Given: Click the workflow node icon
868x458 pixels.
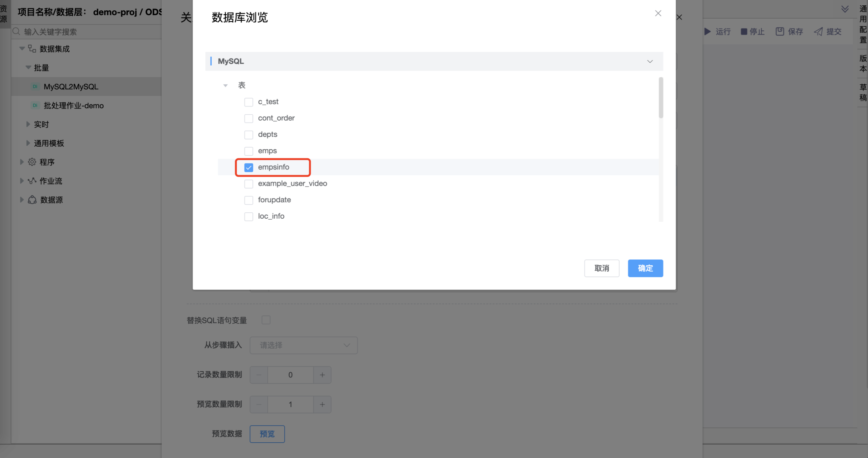Looking at the screenshot, I should click(32, 181).
